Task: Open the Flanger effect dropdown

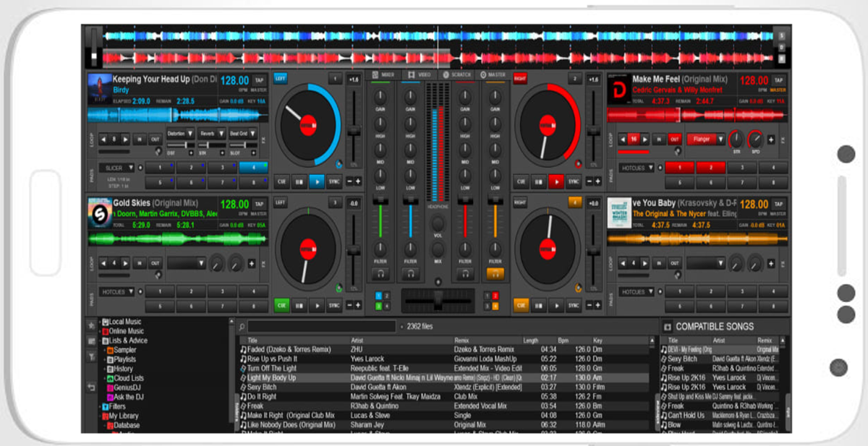Action: (x=706, y=139)
